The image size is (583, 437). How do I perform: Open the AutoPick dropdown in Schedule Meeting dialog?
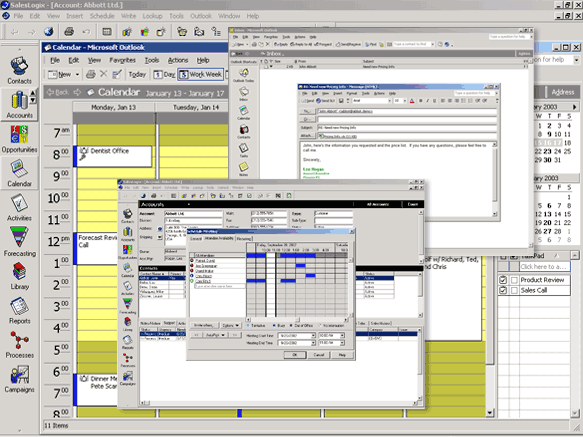pos(215,335)
